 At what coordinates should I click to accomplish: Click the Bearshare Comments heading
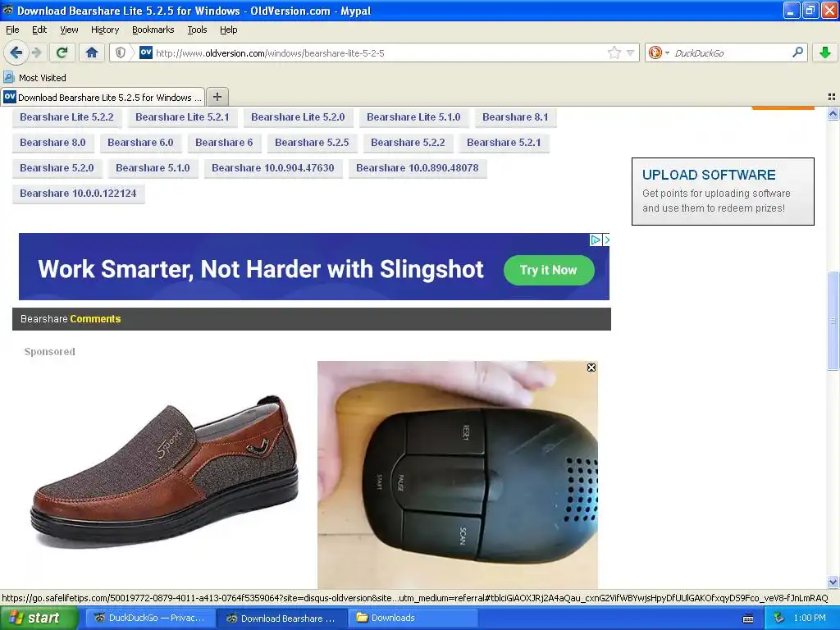click(71, 319)
